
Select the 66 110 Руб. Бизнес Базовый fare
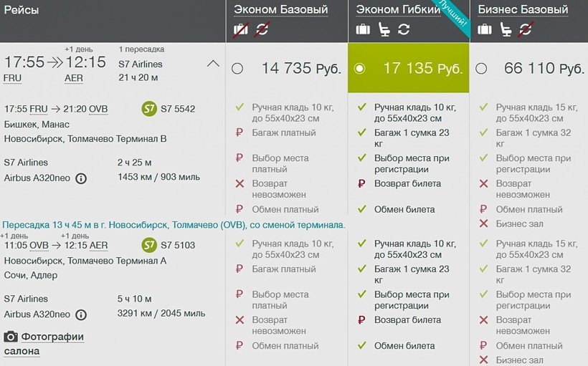point(481,69)
